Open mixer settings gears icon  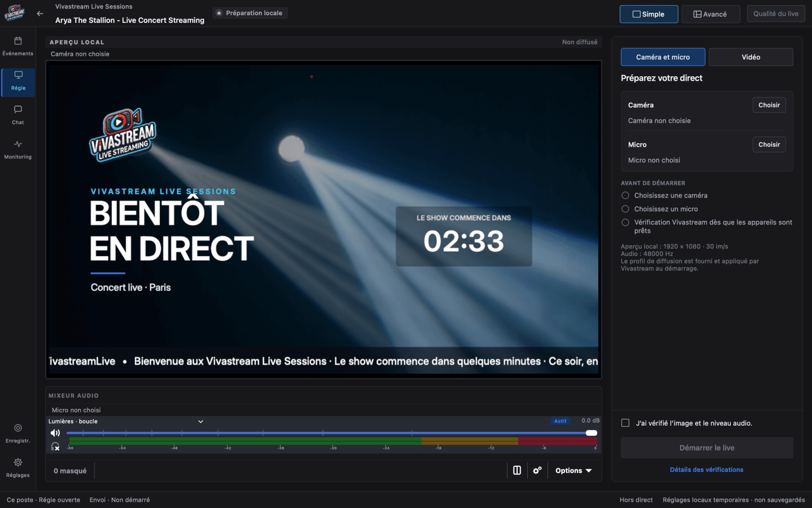point(537,470)
